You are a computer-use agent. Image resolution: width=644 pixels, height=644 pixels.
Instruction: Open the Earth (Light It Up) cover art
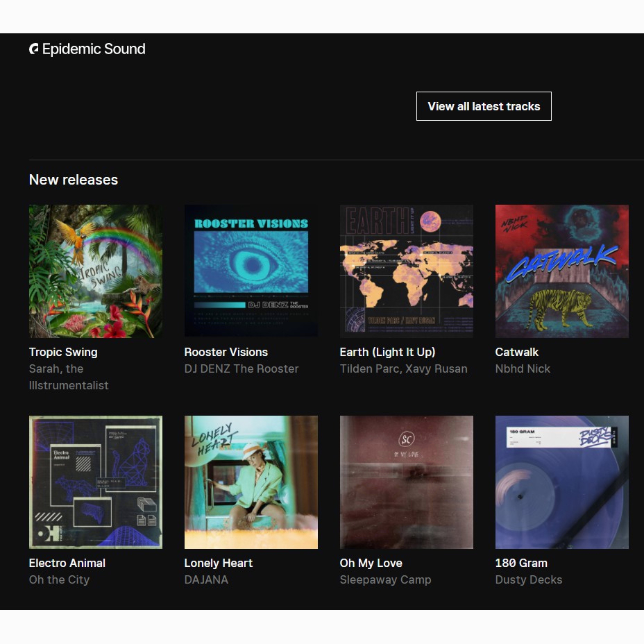pos(407,271)
